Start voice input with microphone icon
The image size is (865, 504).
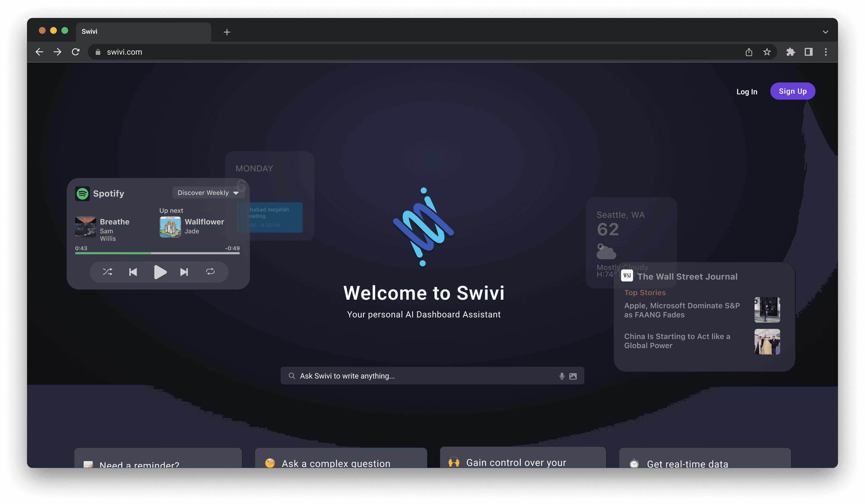click(x=562, y=376)
